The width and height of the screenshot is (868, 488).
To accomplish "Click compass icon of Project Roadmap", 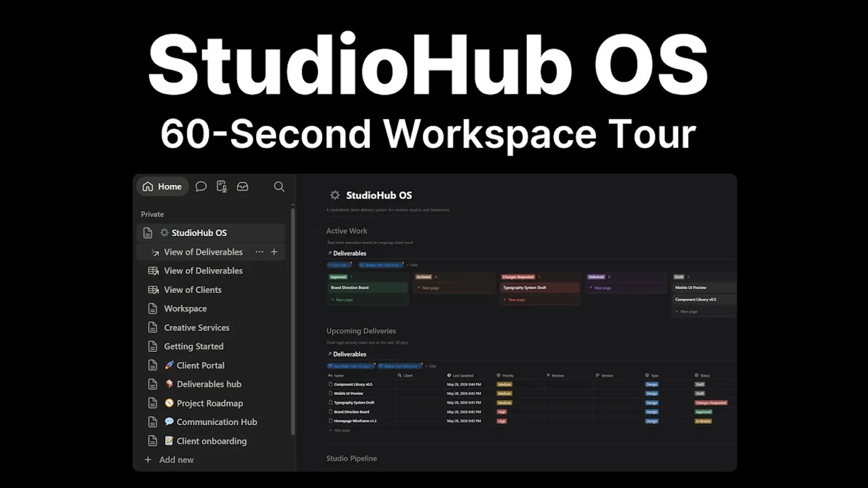I will 169,403.
